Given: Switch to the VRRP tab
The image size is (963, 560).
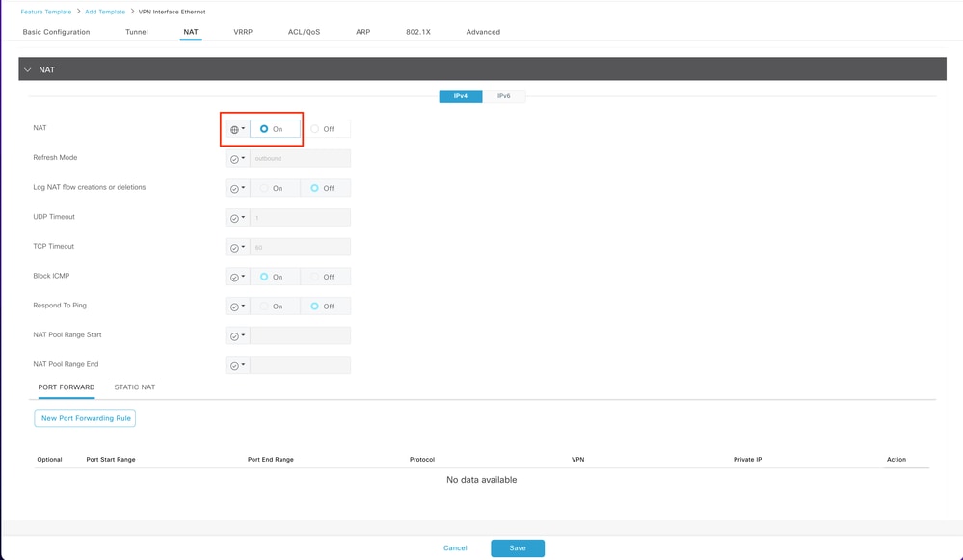Looking at the screenshot, I should pos(242,31).
